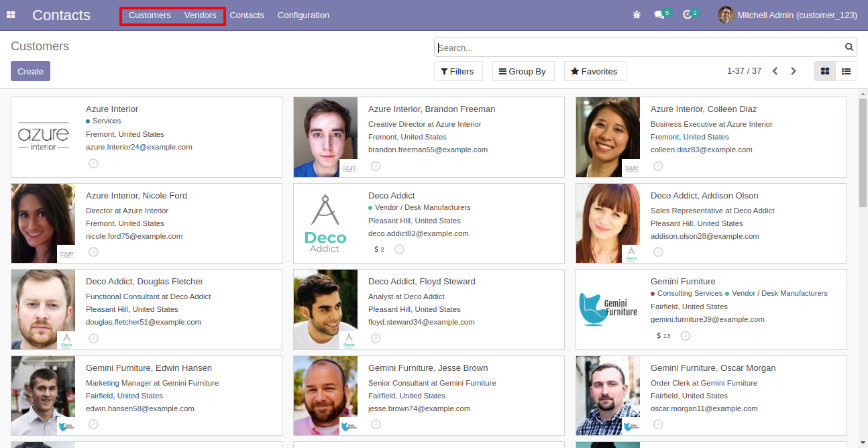
Task: Open Deco Addict company card
Action: [x=429, y=223]
